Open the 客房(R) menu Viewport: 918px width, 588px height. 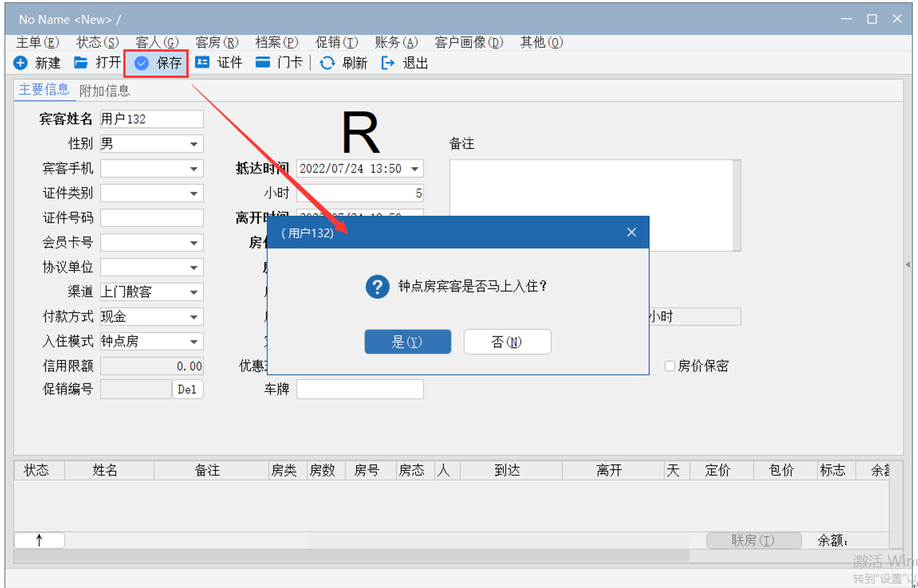(217, 43)
